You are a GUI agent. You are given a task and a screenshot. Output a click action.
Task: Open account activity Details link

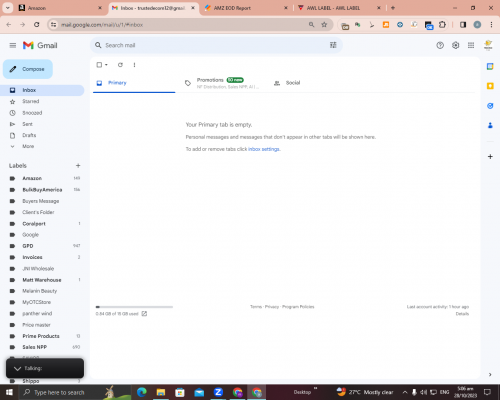(x=462, y=314)
